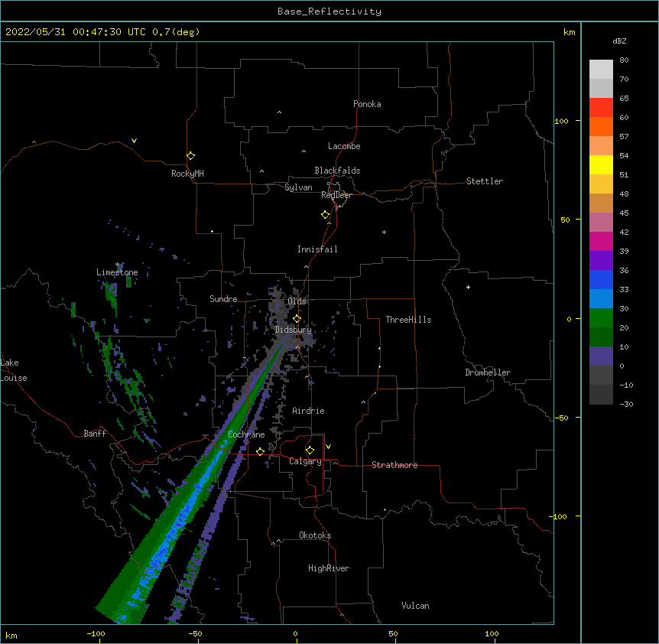Screen dimensions: 659x644
Task: Click the yellow V marker east of Calgary
Action: point(328,447)
